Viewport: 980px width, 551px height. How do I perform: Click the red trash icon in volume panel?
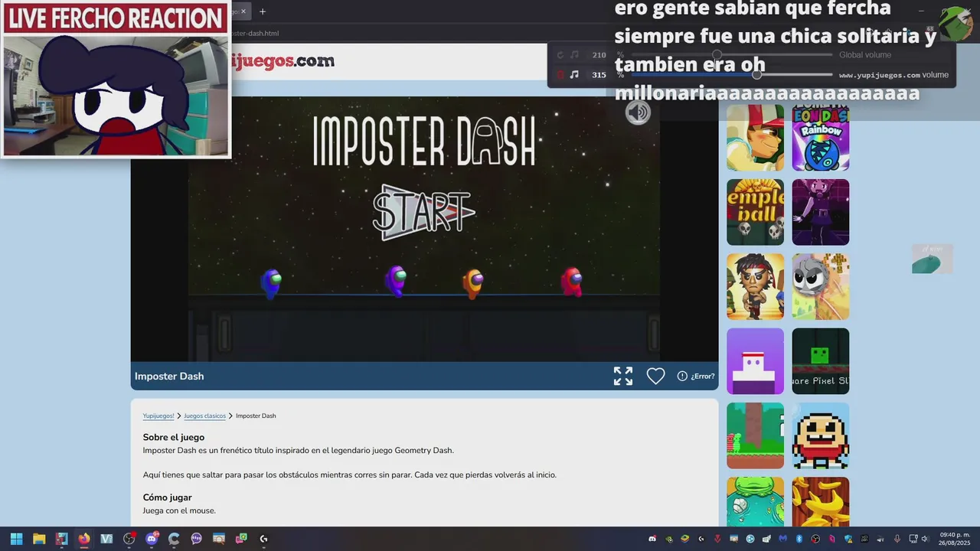(560, 74)
